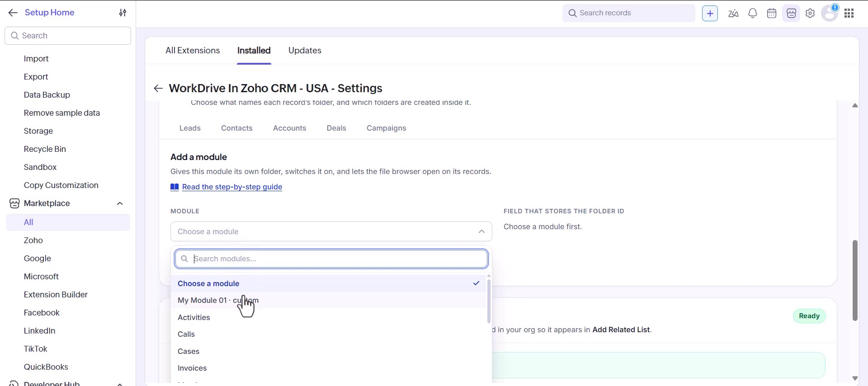868x386 pixels.
Task: Go back from WorkDrive settings page
Action: [158, 89]
